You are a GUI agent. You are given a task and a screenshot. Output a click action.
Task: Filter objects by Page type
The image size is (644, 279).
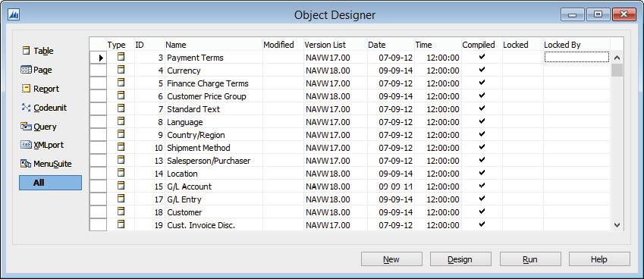point(36,70)
